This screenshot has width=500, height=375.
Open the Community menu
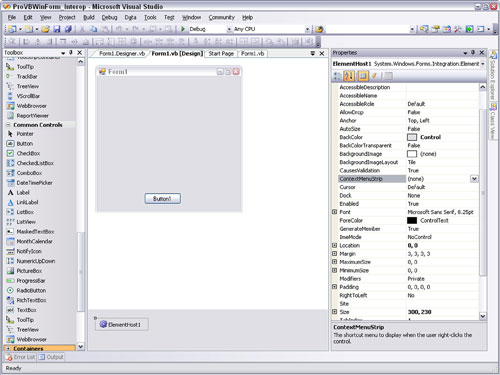(222, 17)
